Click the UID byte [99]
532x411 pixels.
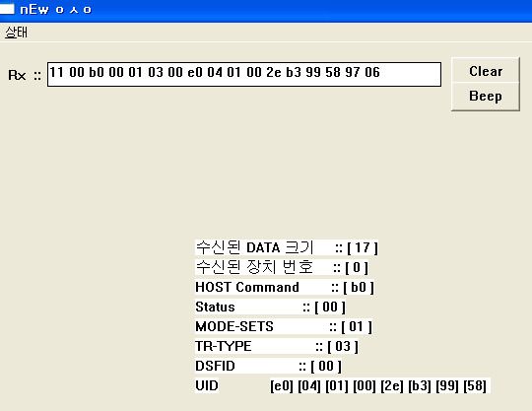click(x=447, y=386)
